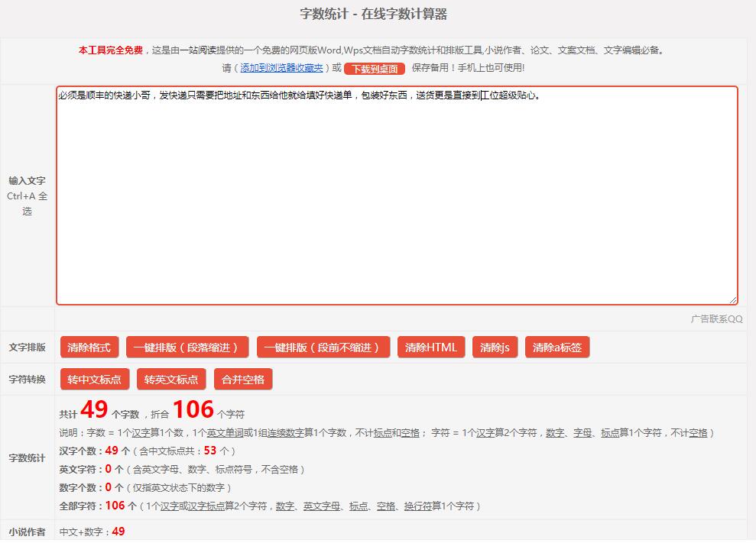Grab the textarea resize handle corner
Screen dimensions: 756x543
pyautogui.click(x=733, y=300)
